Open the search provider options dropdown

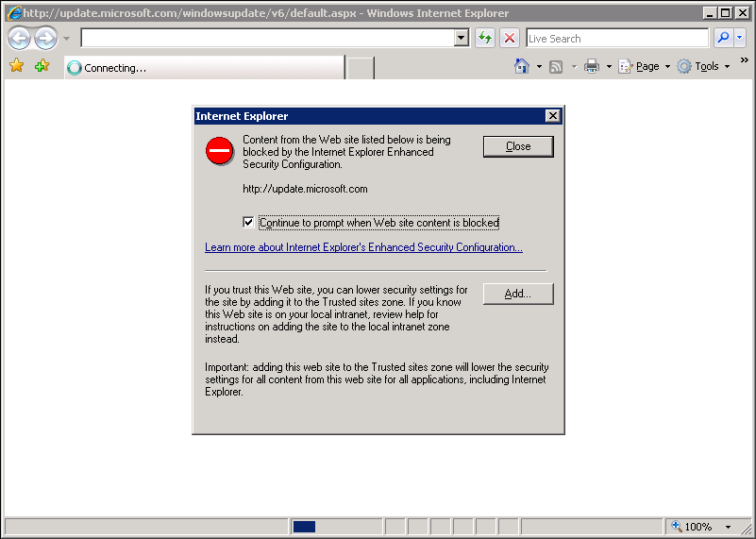(740, 38)
